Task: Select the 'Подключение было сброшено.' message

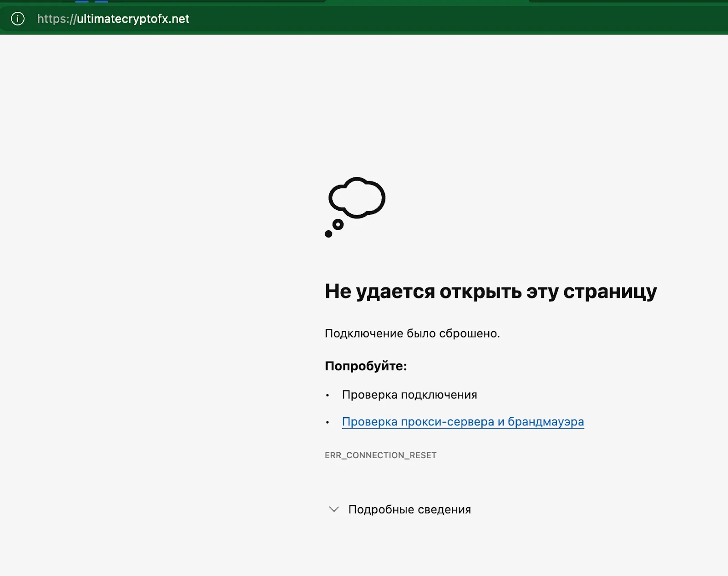Action: (412, 333)
